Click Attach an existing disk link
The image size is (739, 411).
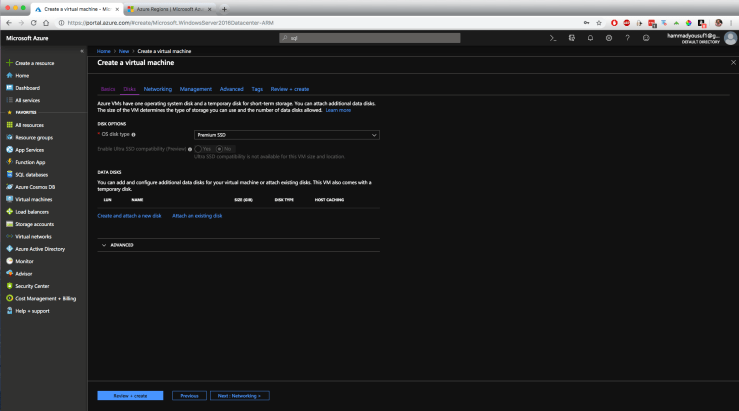197,216
